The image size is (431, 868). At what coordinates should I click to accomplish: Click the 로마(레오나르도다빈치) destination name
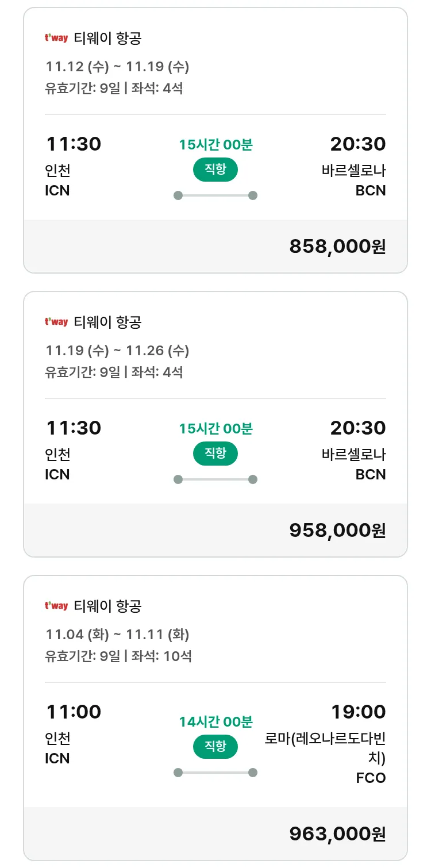point(325,748)
